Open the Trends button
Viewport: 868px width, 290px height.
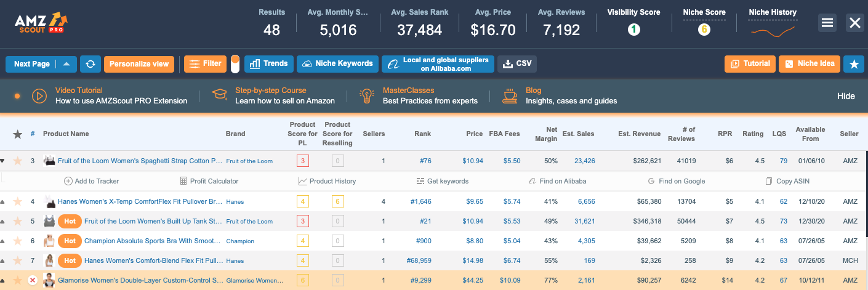268,64
